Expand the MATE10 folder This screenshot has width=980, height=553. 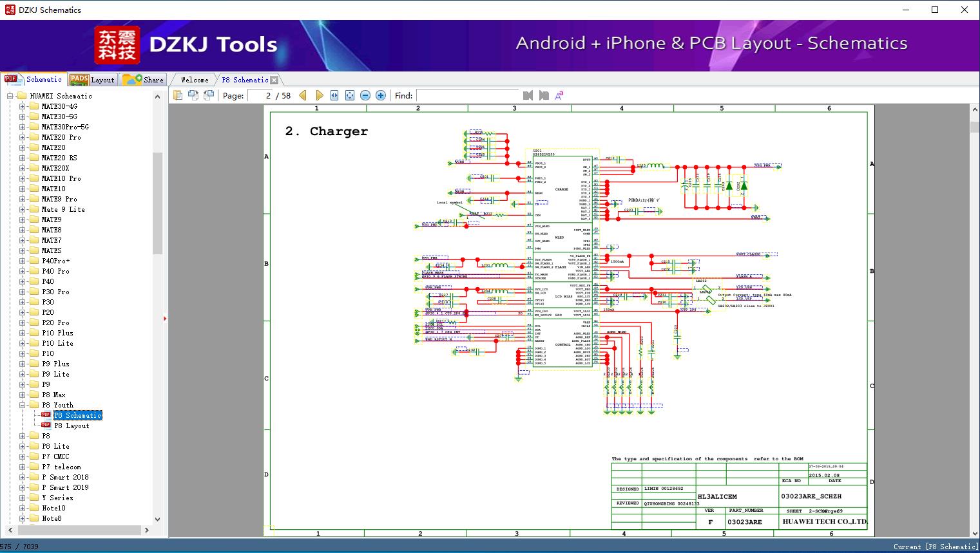(x=23, y=189)
